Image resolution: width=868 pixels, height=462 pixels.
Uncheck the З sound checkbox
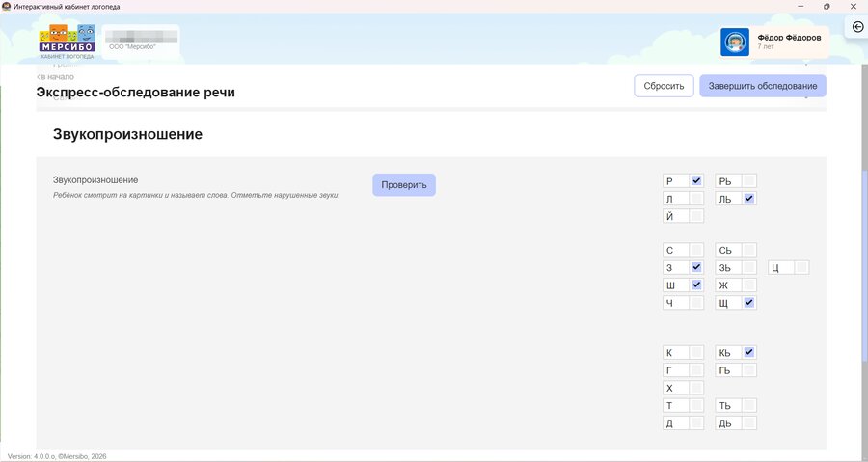pos(696,267)
